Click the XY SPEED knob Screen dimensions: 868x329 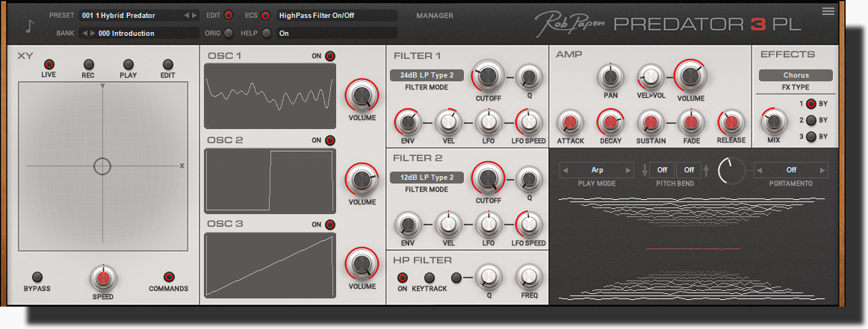[x=102, y=278]
